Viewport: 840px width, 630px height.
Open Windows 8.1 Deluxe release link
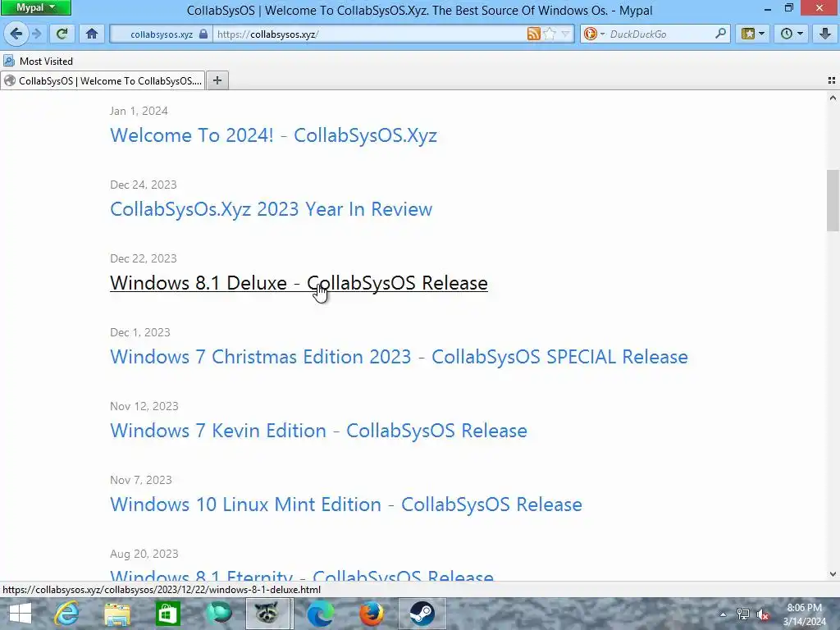tap(299, 283)
